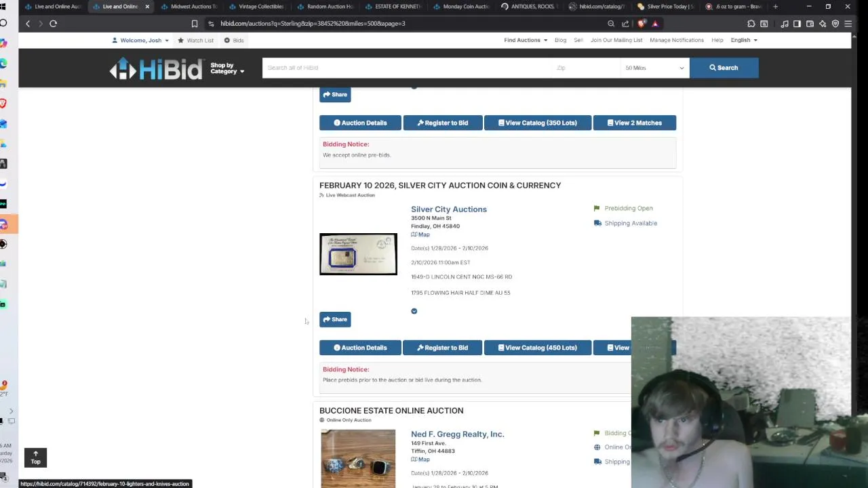Switch to the .6 oz to gram tab
The width and height of the screenshot is (868, 488).
[x=733, y=7]
